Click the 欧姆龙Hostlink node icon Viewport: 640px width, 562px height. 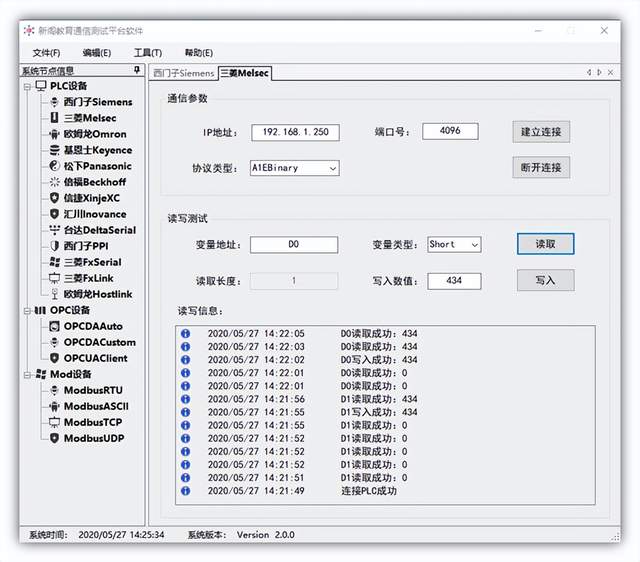tap(54, 294)
